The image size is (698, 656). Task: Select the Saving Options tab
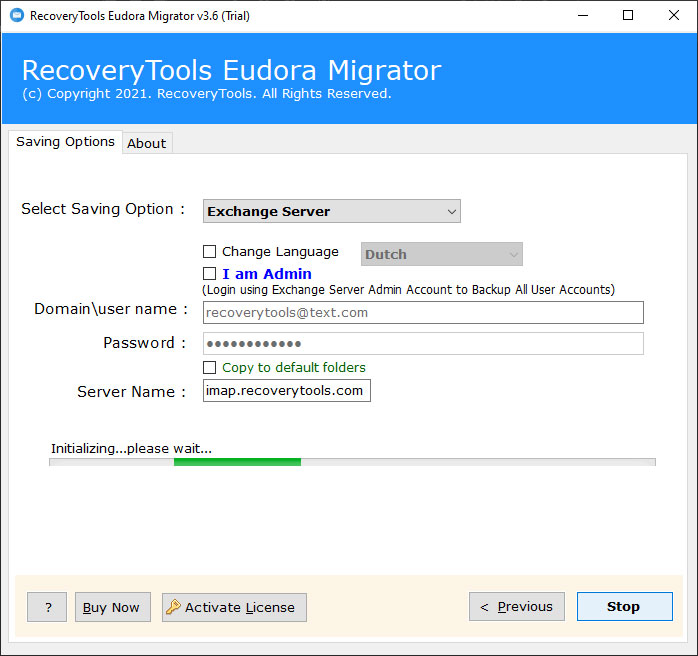point(65,142)
